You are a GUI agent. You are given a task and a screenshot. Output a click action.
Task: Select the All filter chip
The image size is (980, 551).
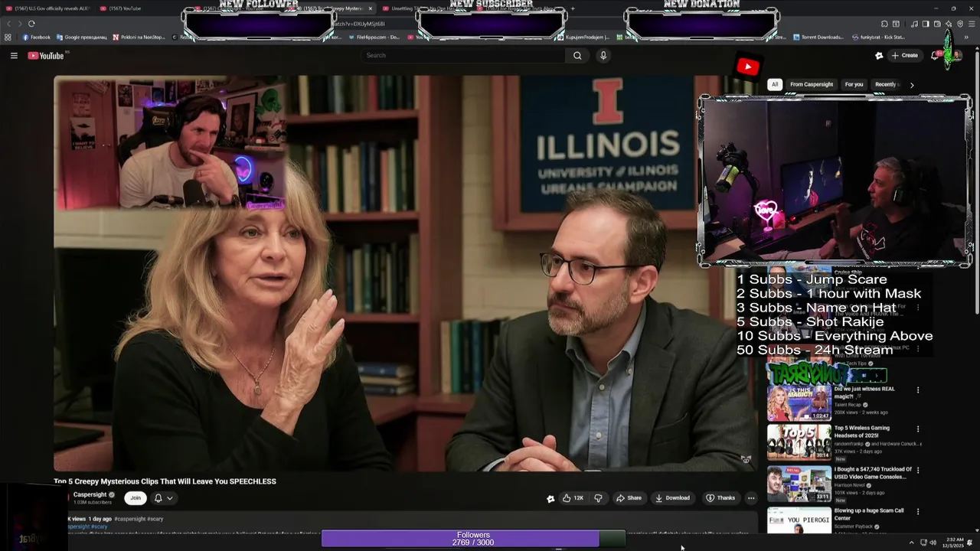(775, 84)
